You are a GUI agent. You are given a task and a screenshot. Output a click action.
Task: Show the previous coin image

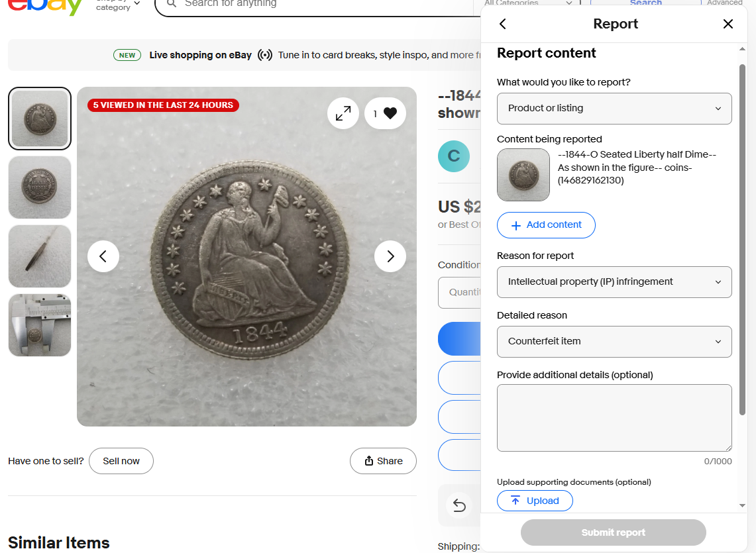pyautogui.click(x=103, y=256)
